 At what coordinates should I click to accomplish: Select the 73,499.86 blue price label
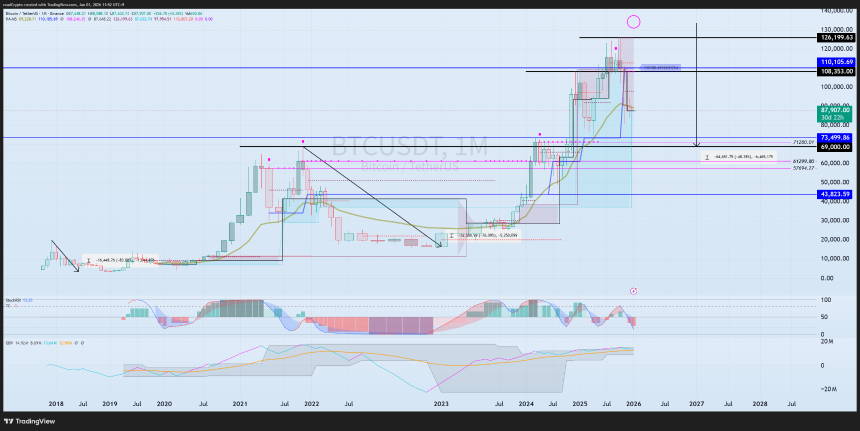click(x=835, y=138)
